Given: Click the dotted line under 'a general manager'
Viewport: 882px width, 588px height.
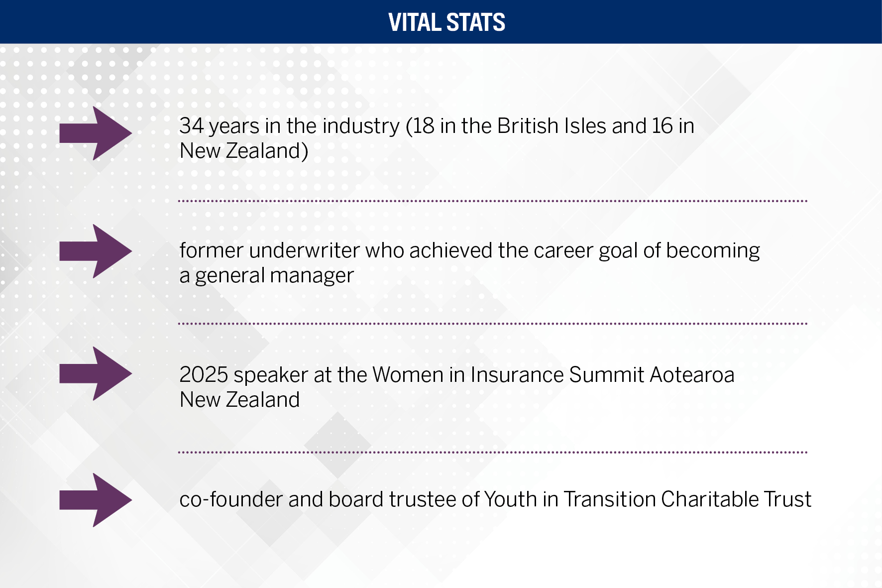Looking at the screenshot, I should pos(492,324).
